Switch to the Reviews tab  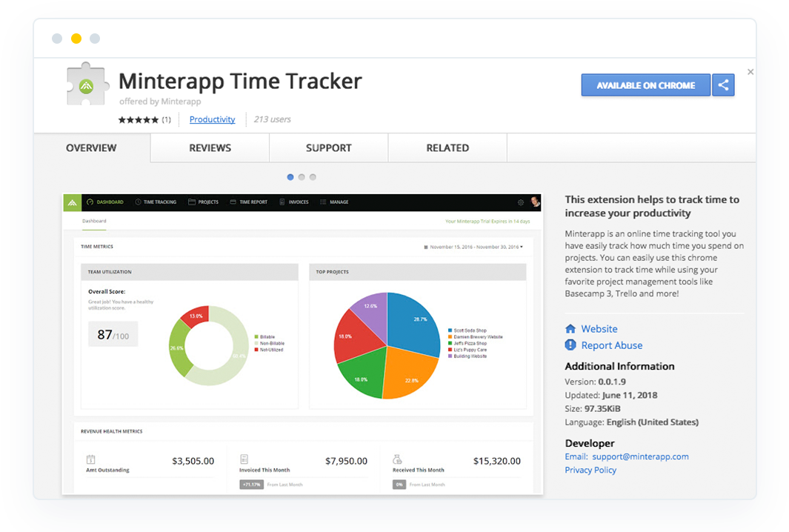click(210, 148)
